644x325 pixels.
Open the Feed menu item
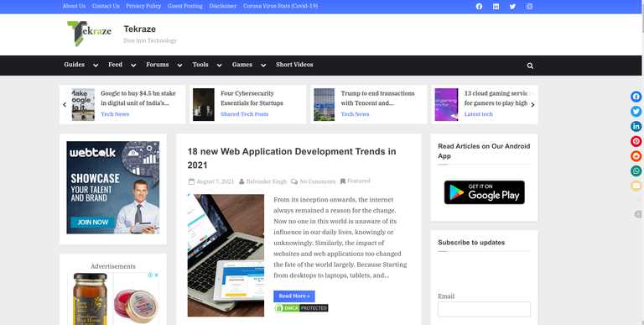(x=116, y=65)
